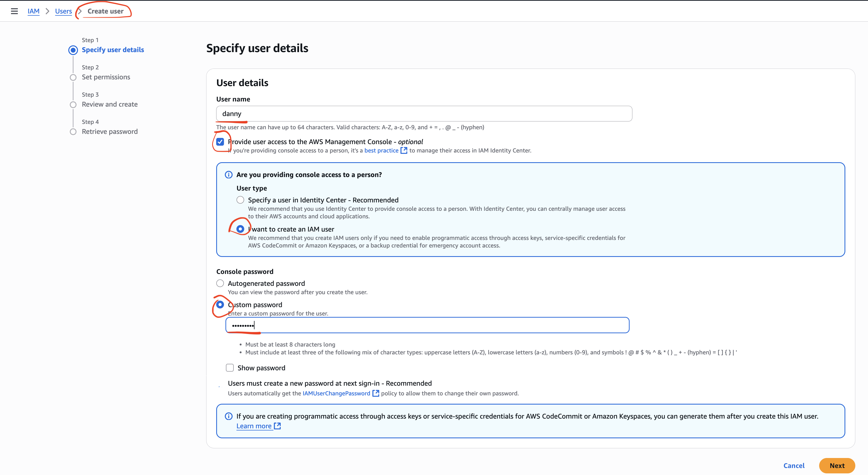
Task: Click the custom password input field
Action: tap(427, 325)
